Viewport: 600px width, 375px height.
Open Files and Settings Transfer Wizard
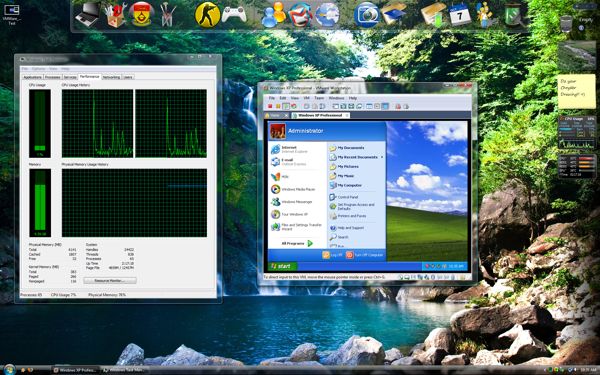297,227
